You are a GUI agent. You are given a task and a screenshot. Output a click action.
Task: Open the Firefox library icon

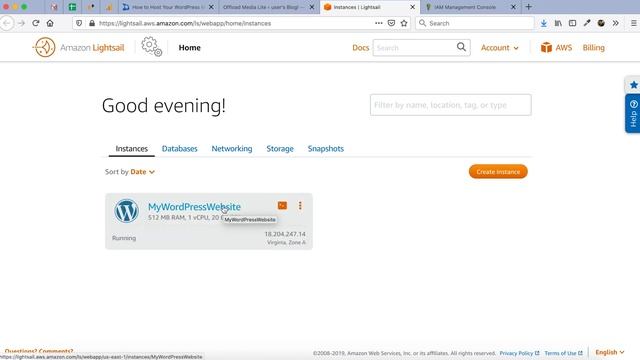click(558, 23)
